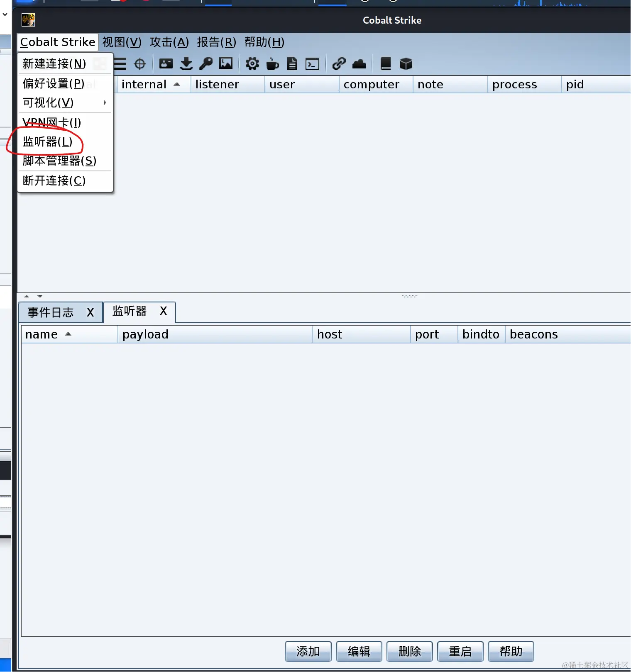Open the 帮助(H) menu in menu bar
The width and height of the screenshot is (631, 672).
click(x=264, y=42)
